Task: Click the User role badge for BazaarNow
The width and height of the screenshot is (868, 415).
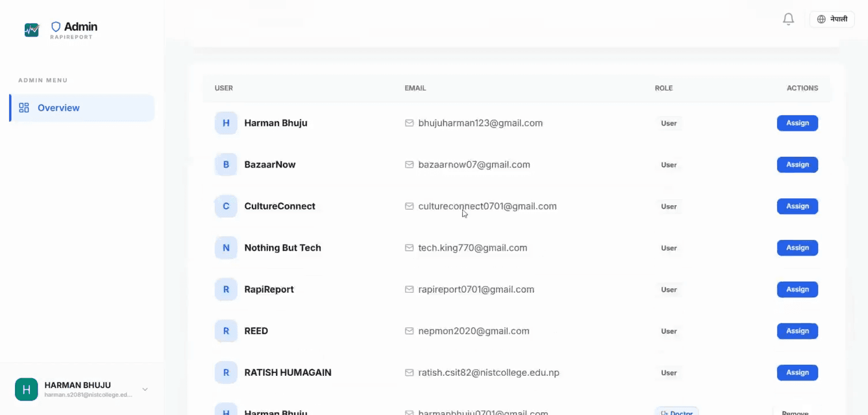Action: (x=669, y=165)
